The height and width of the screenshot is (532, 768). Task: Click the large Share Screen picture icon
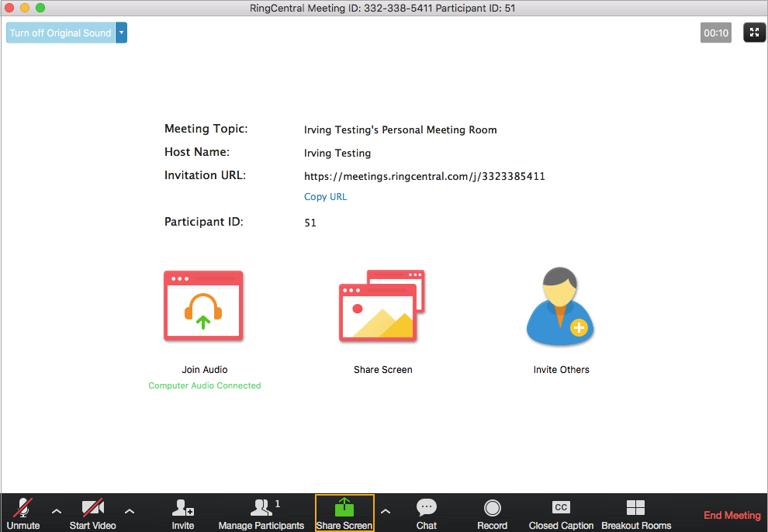(x=382, y=306)
